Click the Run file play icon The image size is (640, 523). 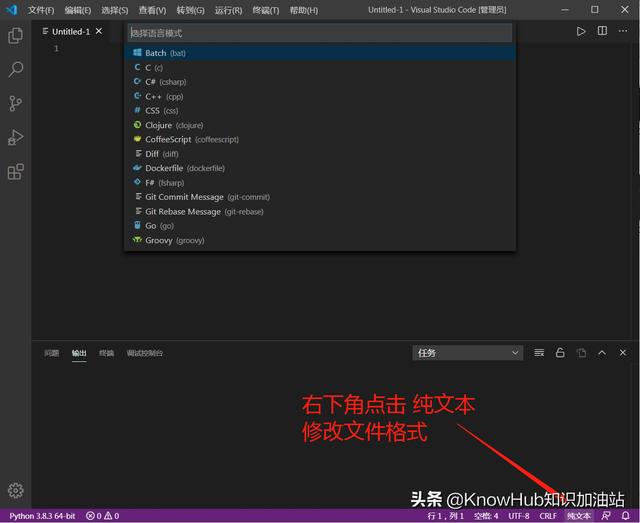580,31
